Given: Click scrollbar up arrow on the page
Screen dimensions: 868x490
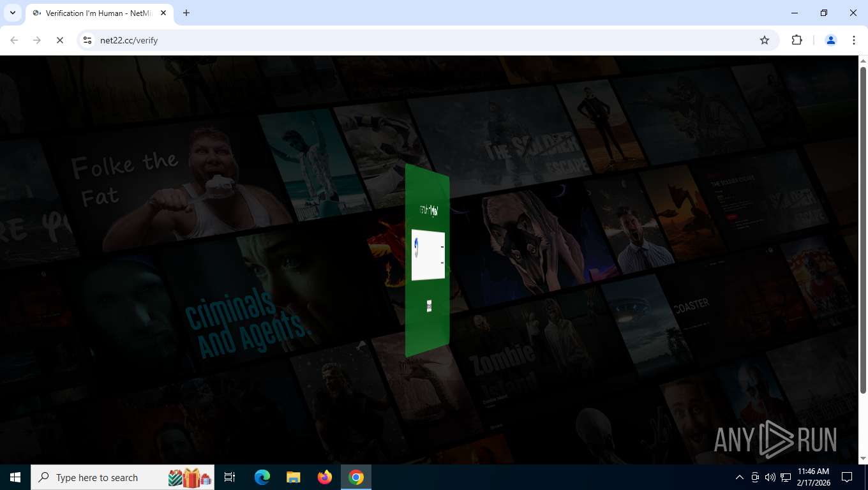Looking at the screenshot, I should [863, 62].
